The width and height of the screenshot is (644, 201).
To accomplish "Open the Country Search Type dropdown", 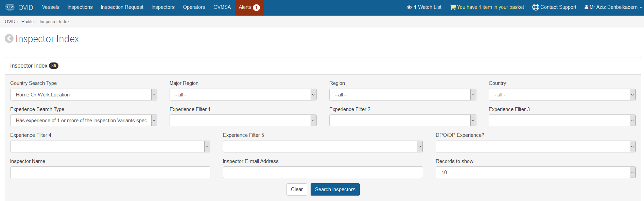I will coord(84,95).
